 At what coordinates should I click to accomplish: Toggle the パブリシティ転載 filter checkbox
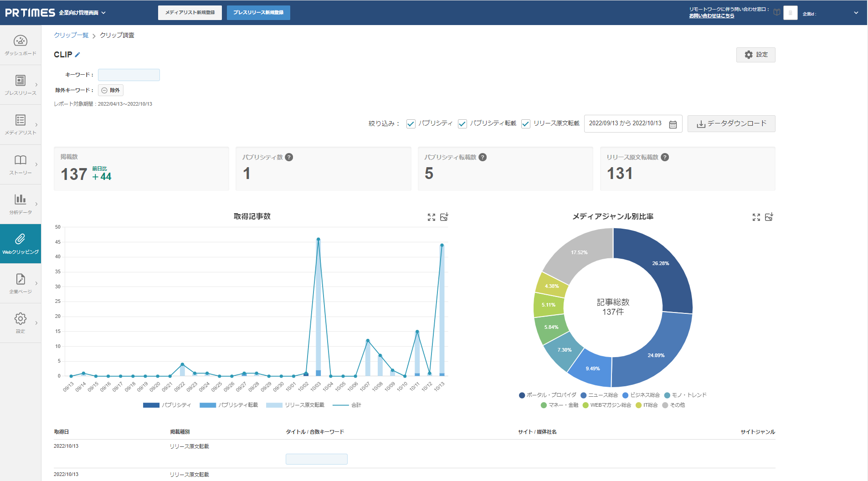[x=462, y=124]
